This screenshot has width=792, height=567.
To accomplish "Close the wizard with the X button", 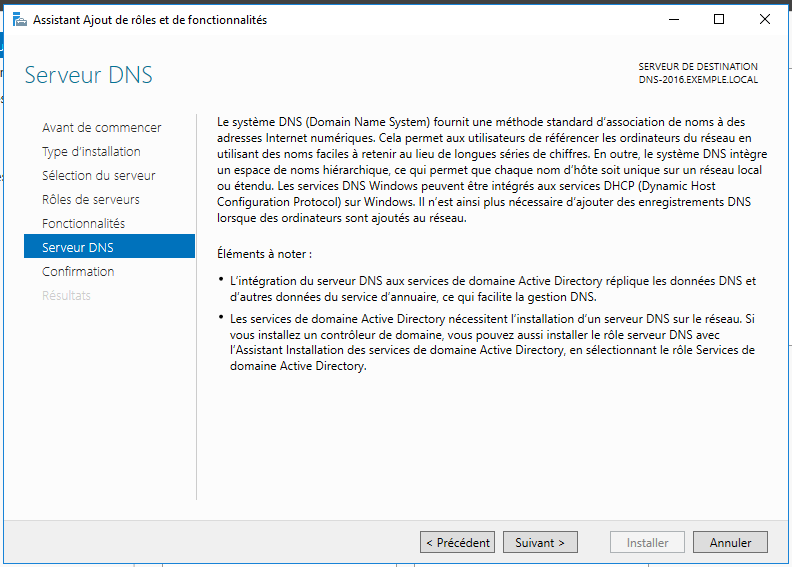I will tap(765, 20).
